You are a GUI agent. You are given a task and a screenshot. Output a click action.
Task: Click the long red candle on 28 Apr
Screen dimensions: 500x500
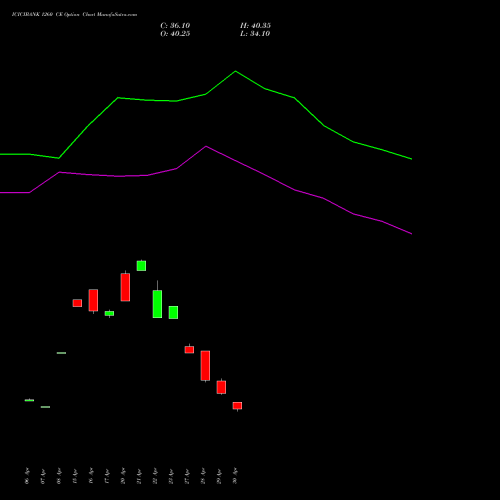coord(205,365)
